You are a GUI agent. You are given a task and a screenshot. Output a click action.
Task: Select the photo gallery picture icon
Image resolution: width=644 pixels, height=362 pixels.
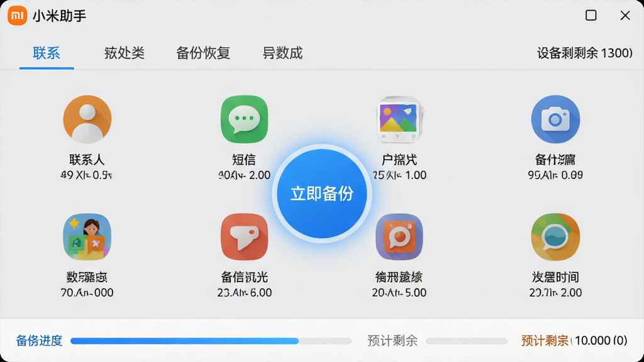[399, 119]
